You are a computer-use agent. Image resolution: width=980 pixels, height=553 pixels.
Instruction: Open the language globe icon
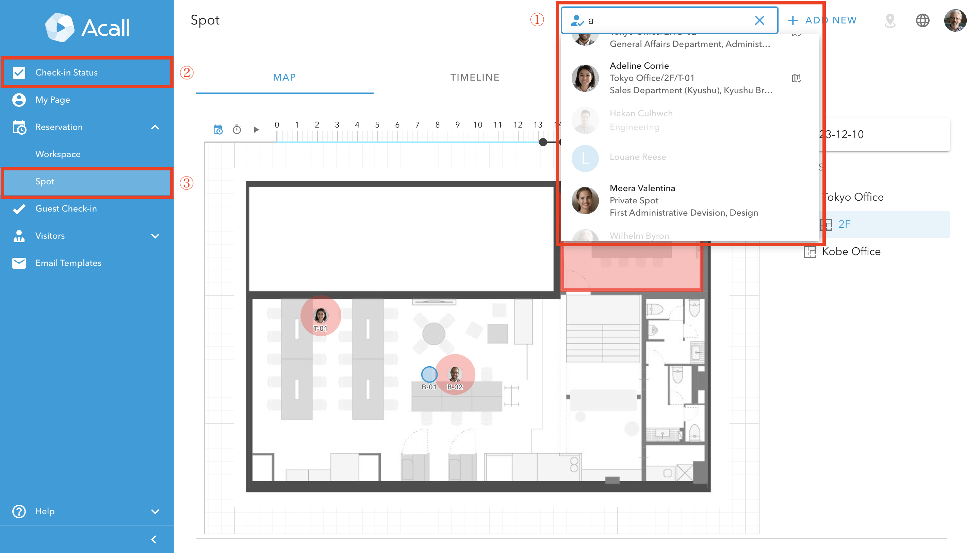tap(922, 20)
